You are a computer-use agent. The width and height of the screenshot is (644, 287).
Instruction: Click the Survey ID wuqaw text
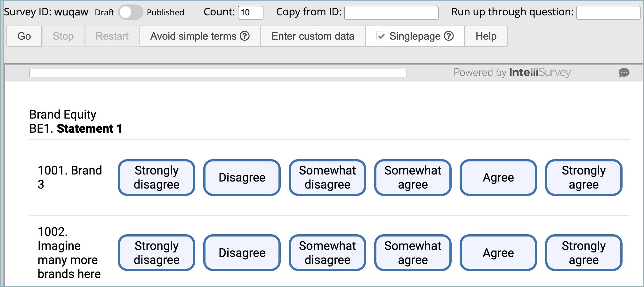46,12
